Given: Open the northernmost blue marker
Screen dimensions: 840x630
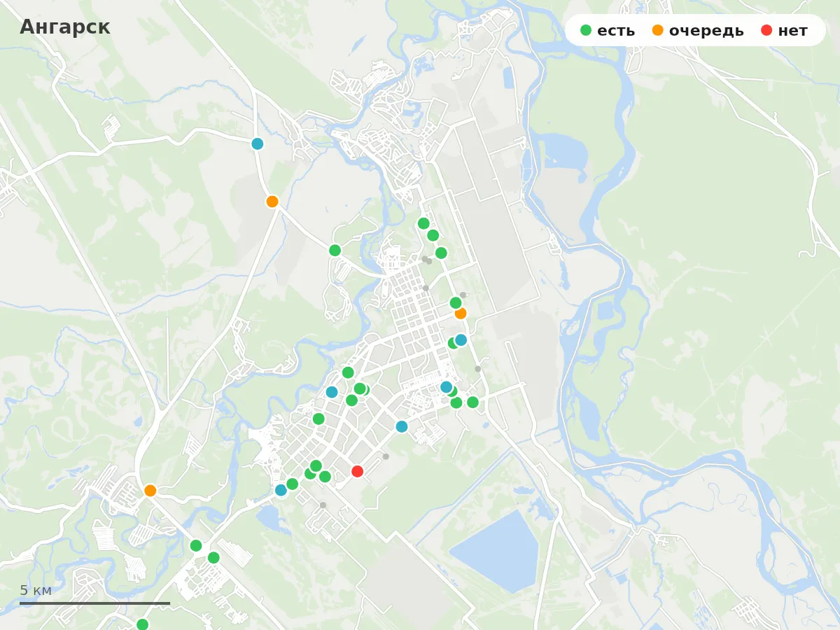Looking at the screenshot, I should (x=258, y=143).
